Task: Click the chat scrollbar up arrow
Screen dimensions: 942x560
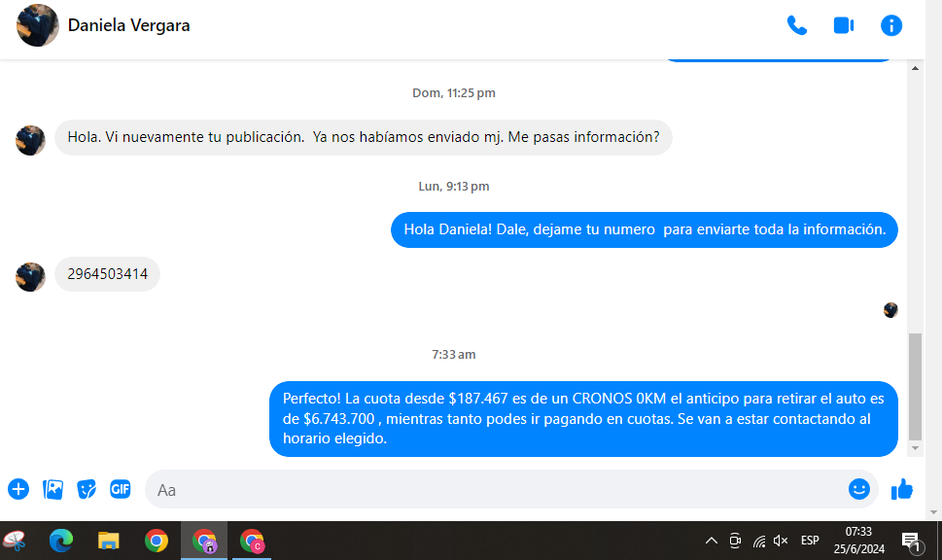Action: [915, 68]
